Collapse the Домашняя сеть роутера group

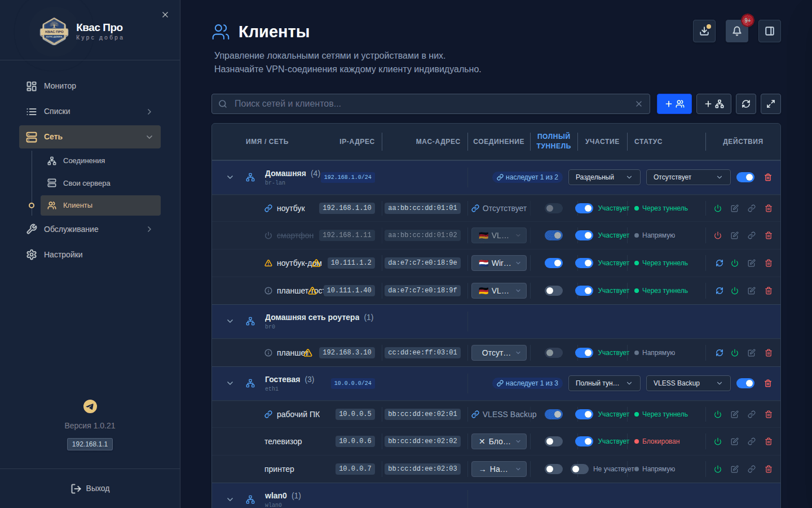(x=230, y=321)
